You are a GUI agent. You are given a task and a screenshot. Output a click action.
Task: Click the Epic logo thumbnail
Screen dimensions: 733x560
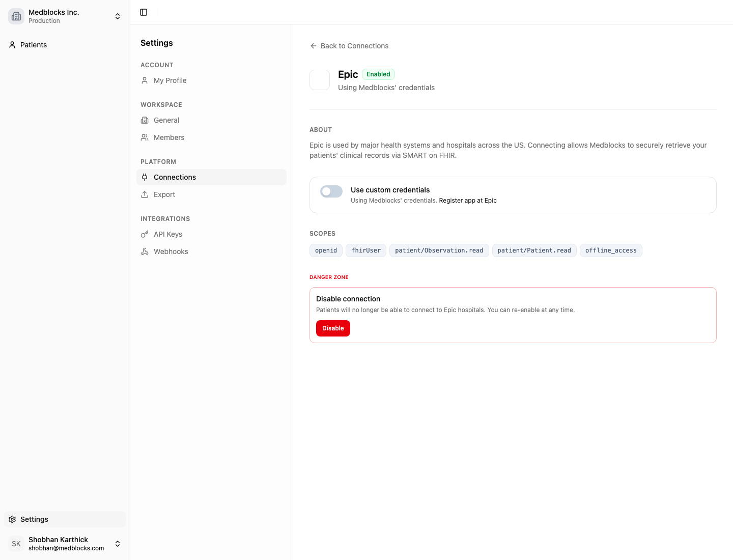point(320,80)
